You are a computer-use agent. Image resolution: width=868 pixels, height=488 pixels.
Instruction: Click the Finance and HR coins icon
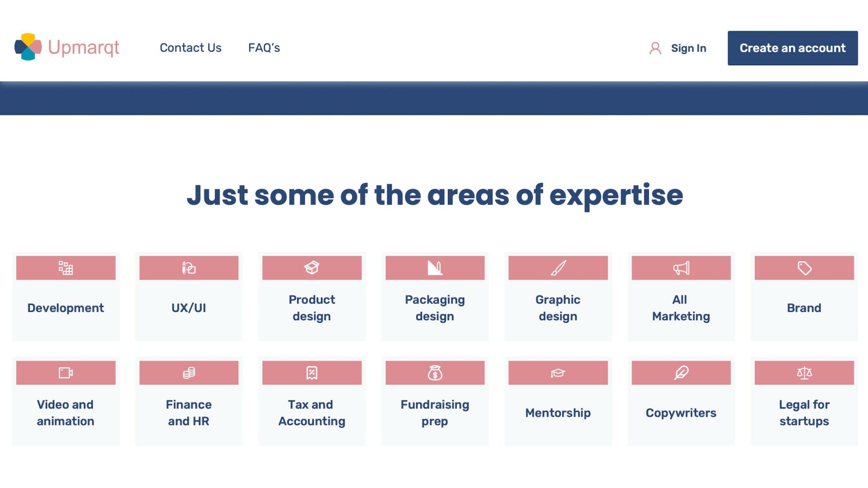[189, 373]
